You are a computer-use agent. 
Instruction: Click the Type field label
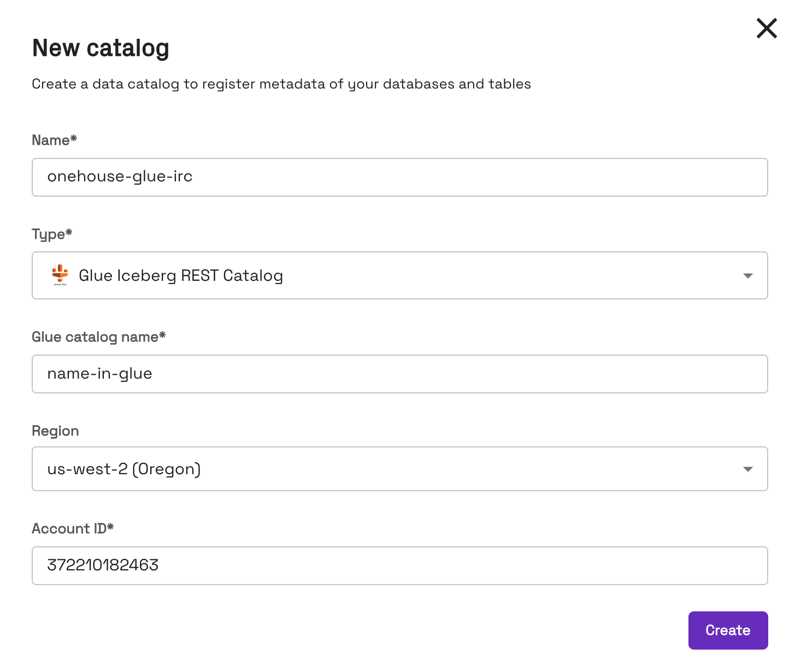48,234
